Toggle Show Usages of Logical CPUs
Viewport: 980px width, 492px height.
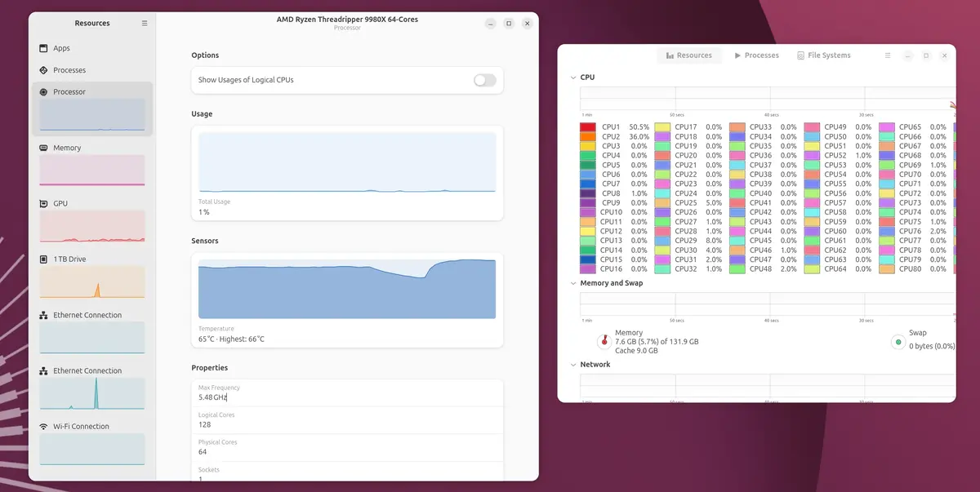coord(484,80)
